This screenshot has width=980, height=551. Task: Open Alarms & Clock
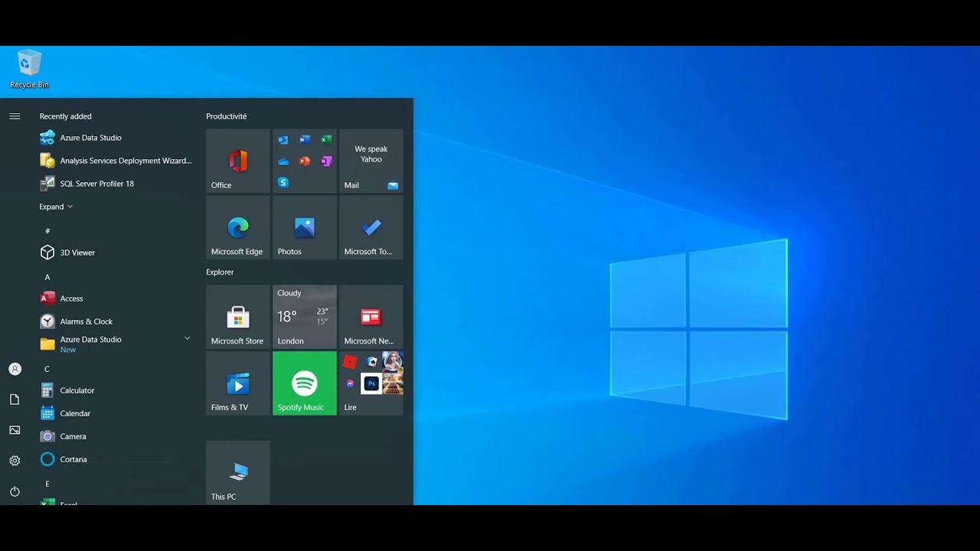coord(115,321)
